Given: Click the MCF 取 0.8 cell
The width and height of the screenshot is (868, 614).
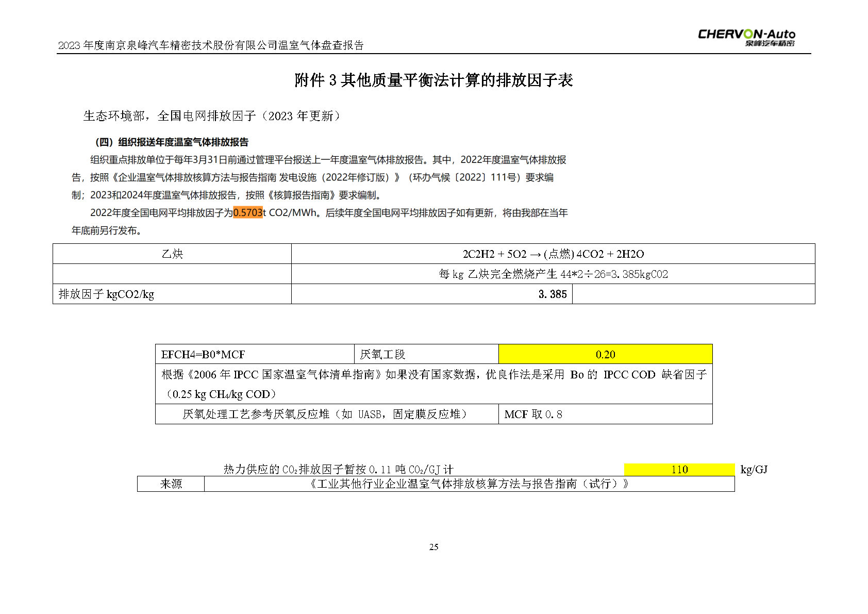Looking at the screenshot, I should point(605,414).
